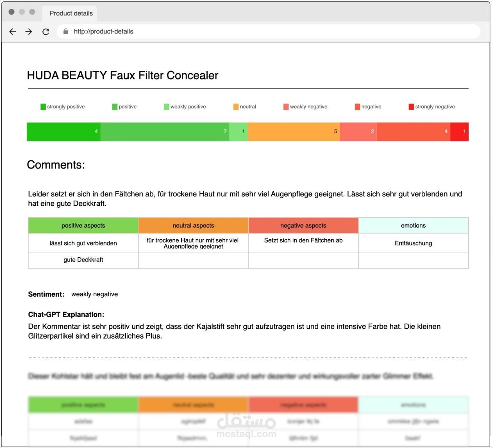The height and width of the screenshot is (448, 493).
Task: Click the 'weakly negative' legend label
Action: pyautogui.click(x=309, y=107)
